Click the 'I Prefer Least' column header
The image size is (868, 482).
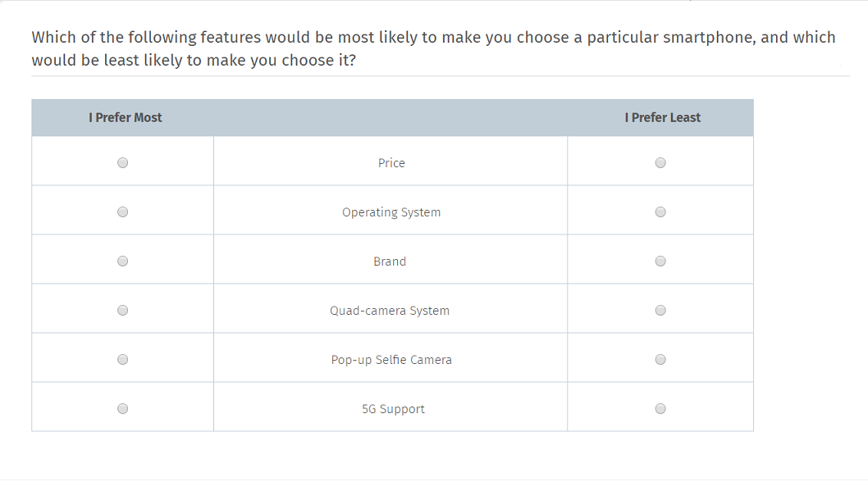coord(662,118)
